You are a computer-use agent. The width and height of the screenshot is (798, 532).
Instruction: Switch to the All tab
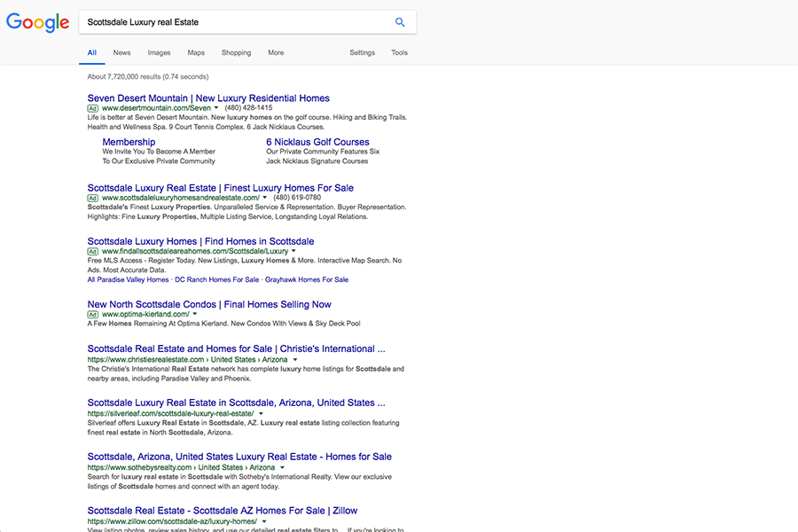[92, 52]
